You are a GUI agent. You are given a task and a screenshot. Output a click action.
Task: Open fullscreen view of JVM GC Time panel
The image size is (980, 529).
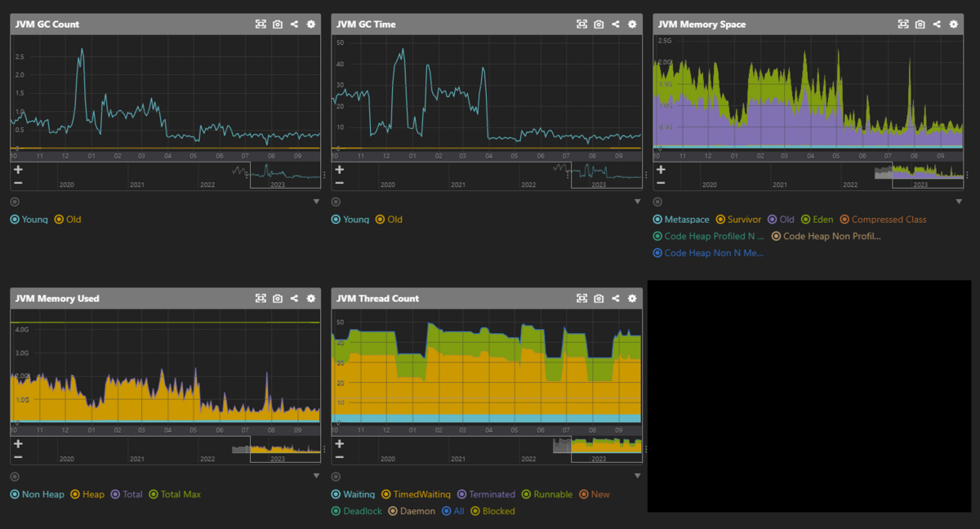click(581, 24)
